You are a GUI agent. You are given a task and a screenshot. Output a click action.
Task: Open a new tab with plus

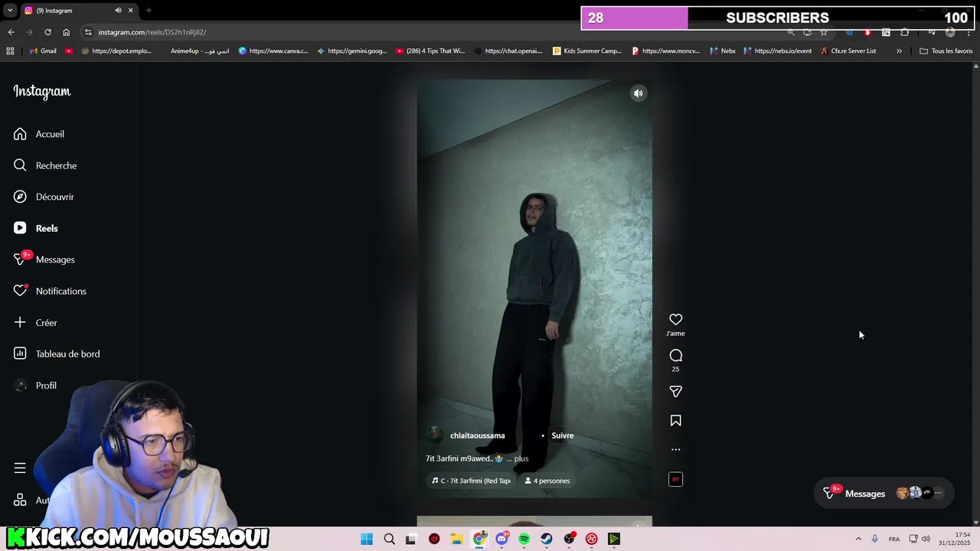[x=149, y=11]
